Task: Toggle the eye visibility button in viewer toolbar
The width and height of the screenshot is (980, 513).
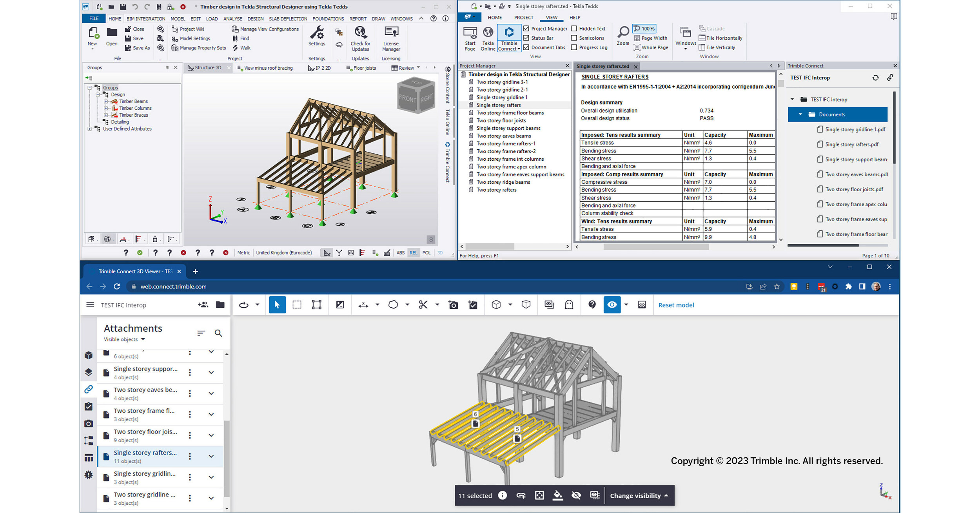Action: 612,305
